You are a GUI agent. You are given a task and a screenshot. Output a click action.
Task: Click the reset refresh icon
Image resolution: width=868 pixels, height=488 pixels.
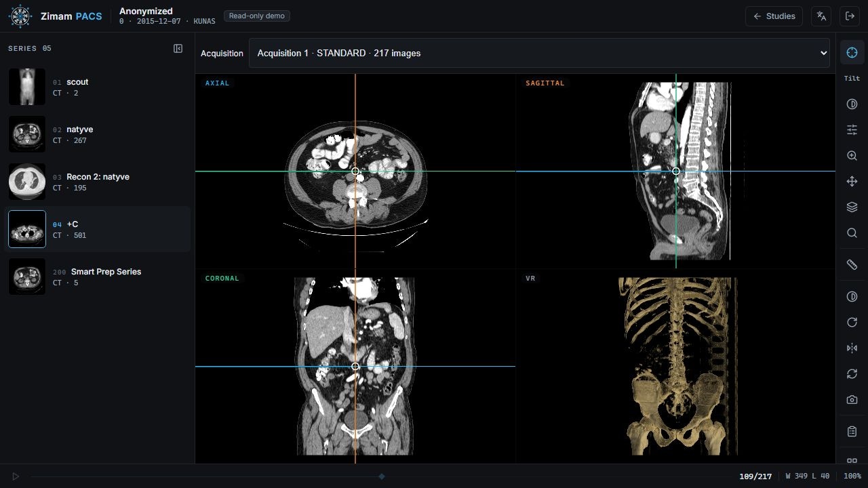[x=852, y=374]
